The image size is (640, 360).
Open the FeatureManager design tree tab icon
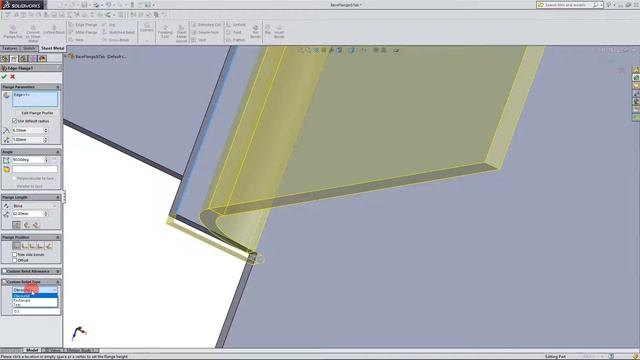tap(5, 59)
